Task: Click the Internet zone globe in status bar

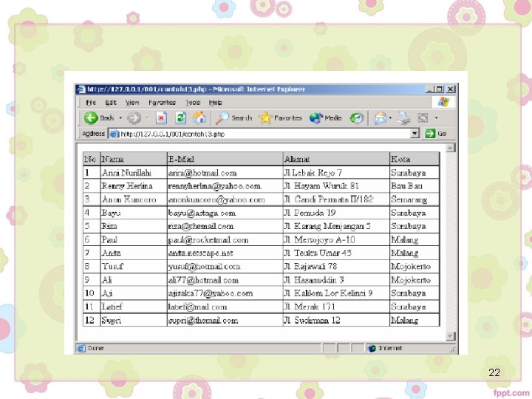Action: (372, 348)
